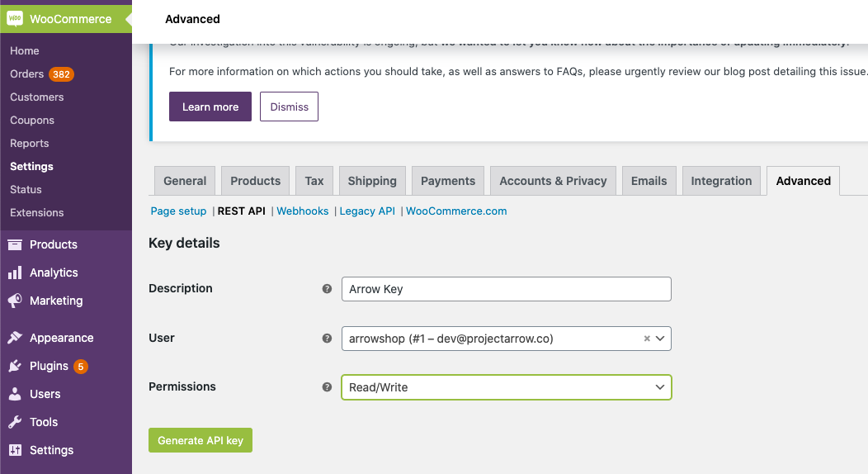Image resolution: width=868 pixels, height=474 pixels.
Task: Open the Analytics sidebar menu label
Action: [54, 273]
